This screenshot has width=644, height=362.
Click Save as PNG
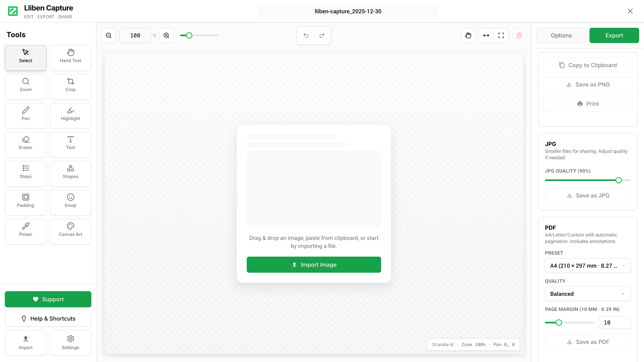[x=587, y=84]
